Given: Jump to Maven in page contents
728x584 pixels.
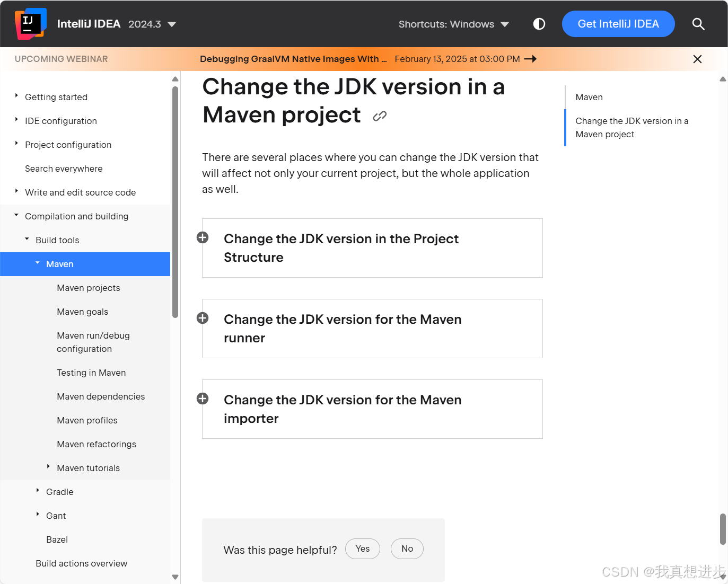Looking at the screenshot, I should 589,97.
